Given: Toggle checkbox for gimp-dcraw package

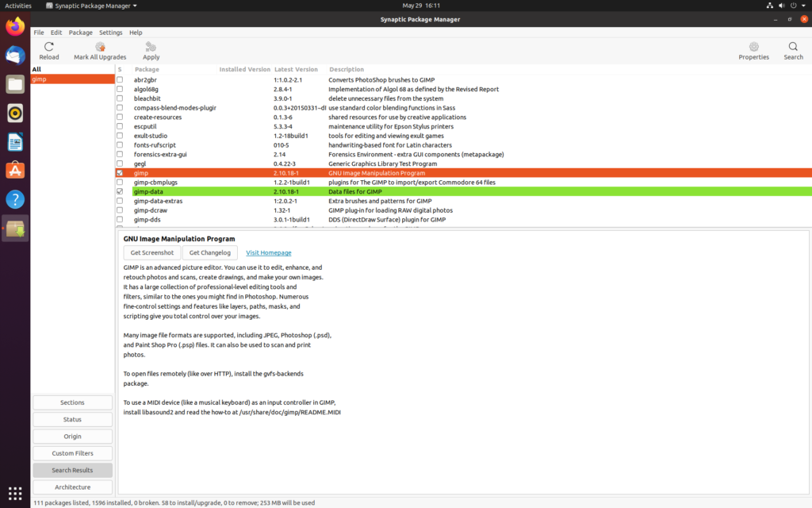Looking at the screenshot, I should pyautogui.click(x=120, y=210).
